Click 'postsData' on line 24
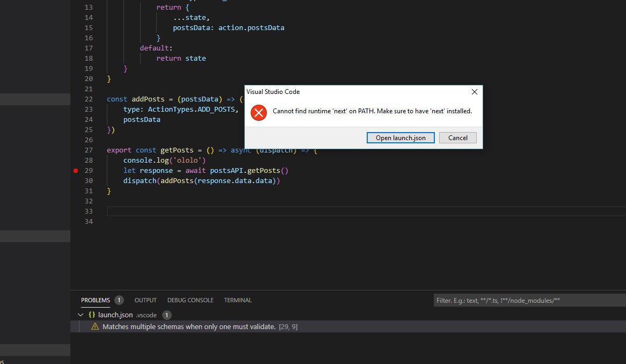 coord(142,119)
